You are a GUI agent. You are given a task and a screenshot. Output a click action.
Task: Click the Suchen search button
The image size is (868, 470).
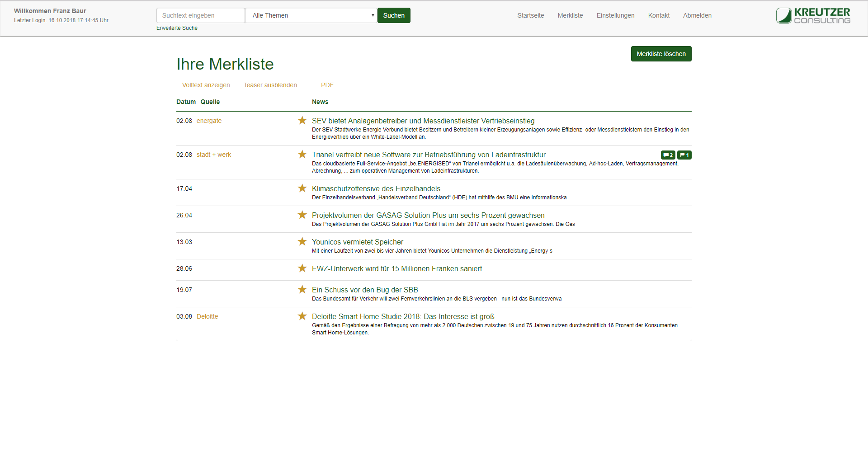click(394, 15)
